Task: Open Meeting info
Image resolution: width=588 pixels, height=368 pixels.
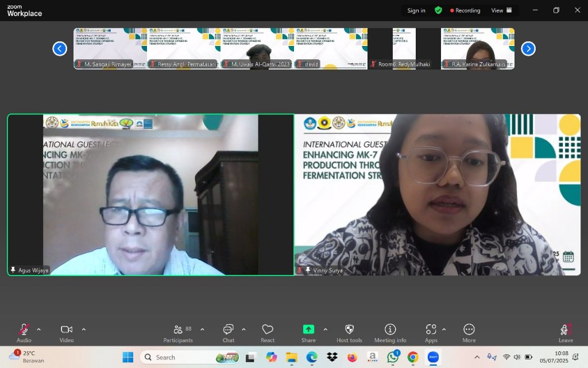Action: (x=390, y=332)
